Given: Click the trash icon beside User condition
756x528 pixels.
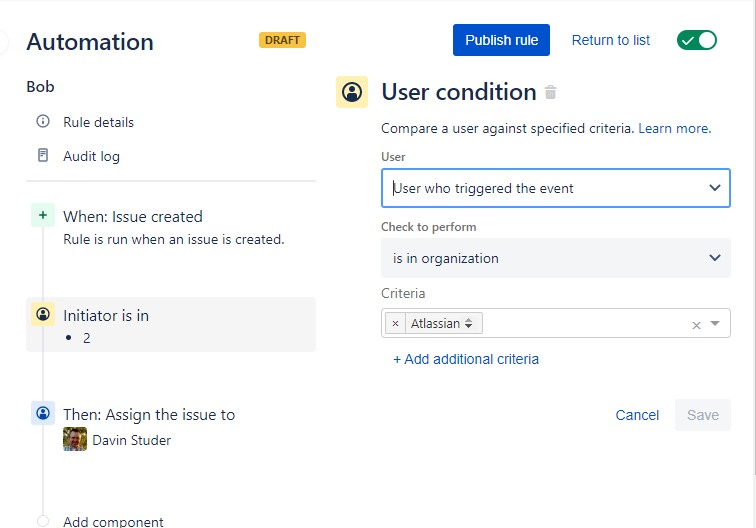Looking at the screenshot, I should [x=551, y=92].
